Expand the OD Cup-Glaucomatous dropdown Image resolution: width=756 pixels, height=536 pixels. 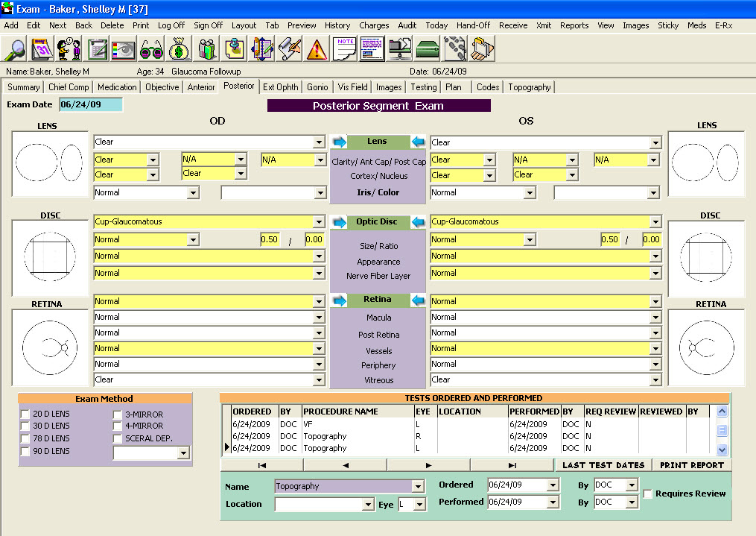pyautogui.click(x=319, y=222)
